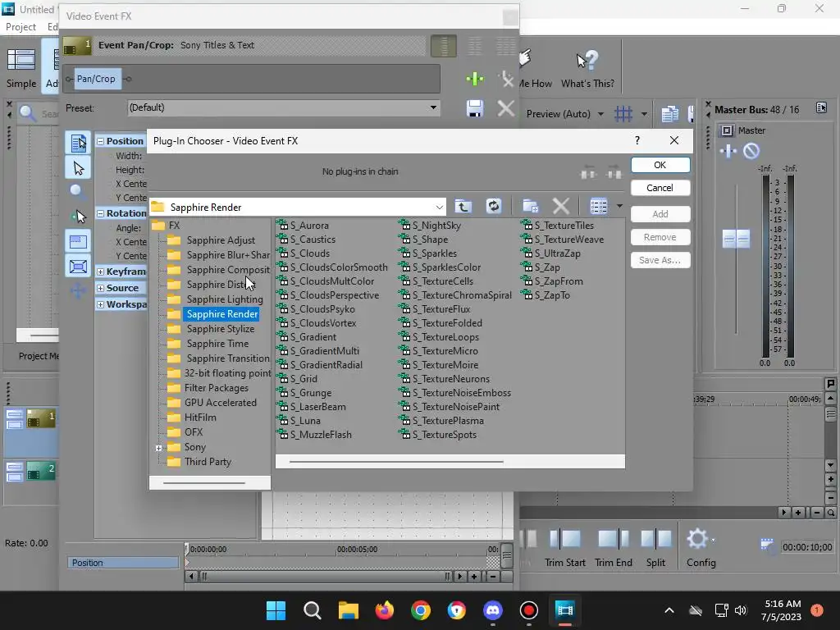Select the normal edit arrow tool in Pan/Crop
840x630 pixels.
pyautogui.click(x=78, y=168)
